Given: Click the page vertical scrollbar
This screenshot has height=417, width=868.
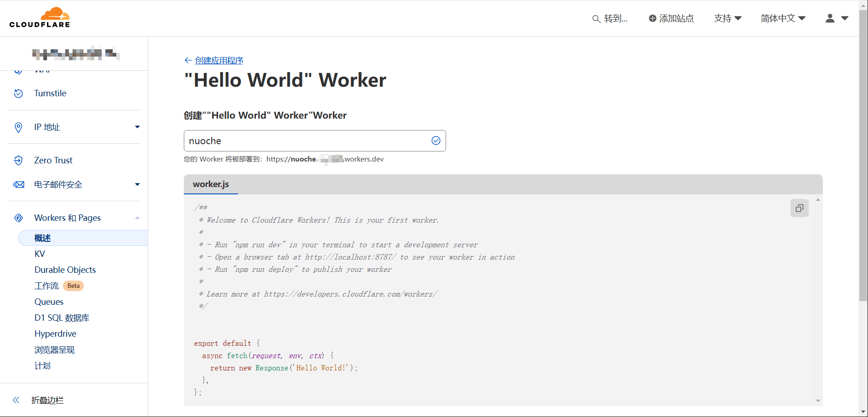Looking at the screenshot, I should (x=863, y=155).
